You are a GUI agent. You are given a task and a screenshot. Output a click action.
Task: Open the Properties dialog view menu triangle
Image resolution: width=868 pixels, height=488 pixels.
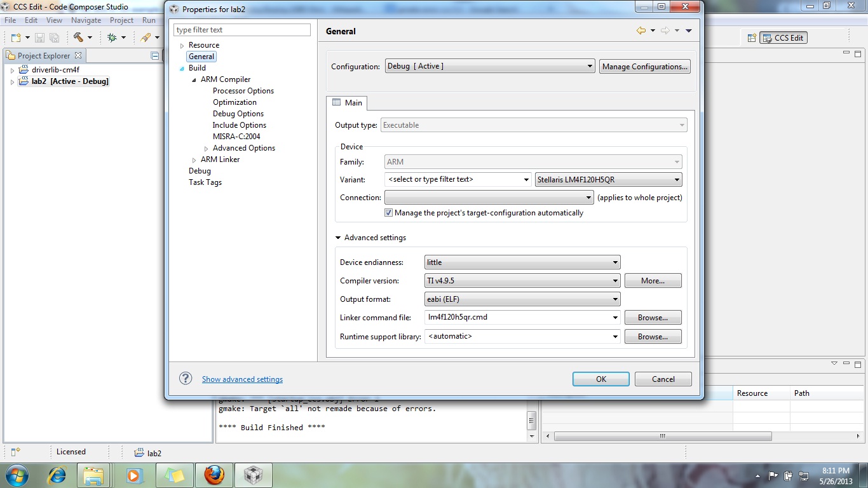[x=689, y=30]
